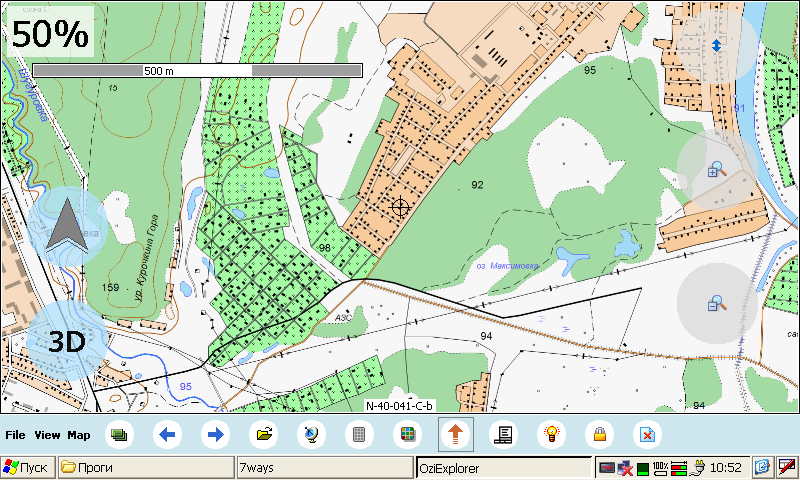Click the blue left arrow toolbar button
Viewport: 800px width, 480px height.
168,435
